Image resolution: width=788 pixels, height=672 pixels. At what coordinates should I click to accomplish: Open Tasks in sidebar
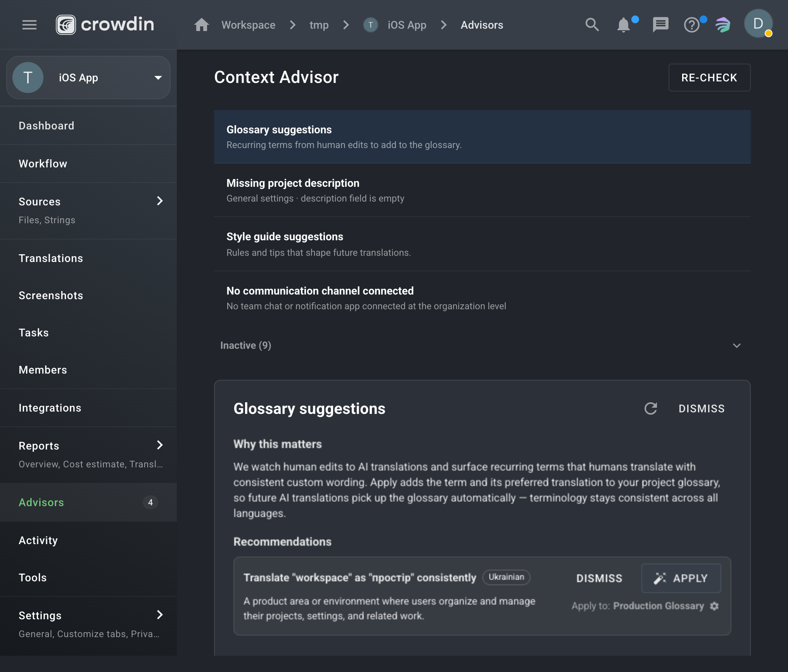pyautogui.click(x=88, y=333)
